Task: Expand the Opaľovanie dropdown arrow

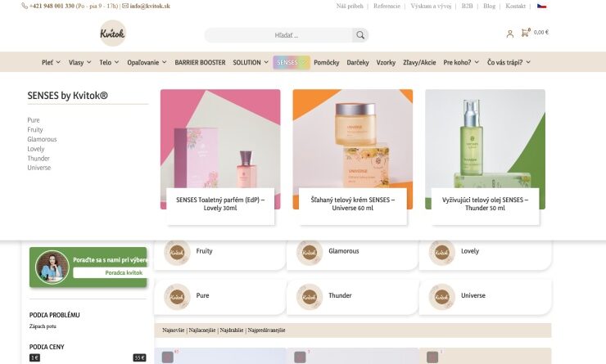Action: 165,62
